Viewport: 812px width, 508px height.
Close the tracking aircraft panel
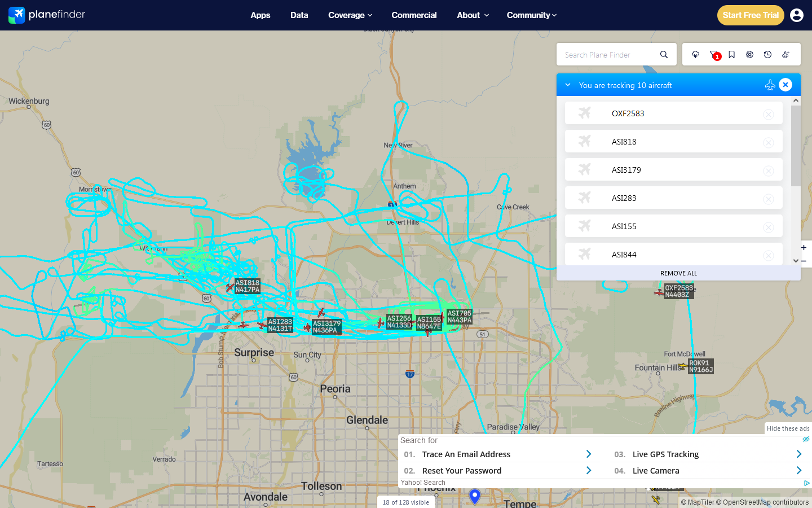tap(785, 85)
